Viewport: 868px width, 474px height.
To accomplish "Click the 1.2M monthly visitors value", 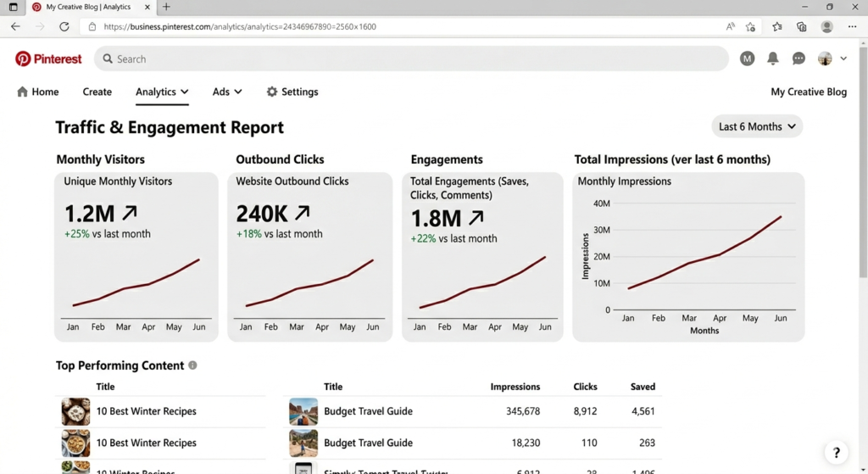I will [x=90, y=214].
